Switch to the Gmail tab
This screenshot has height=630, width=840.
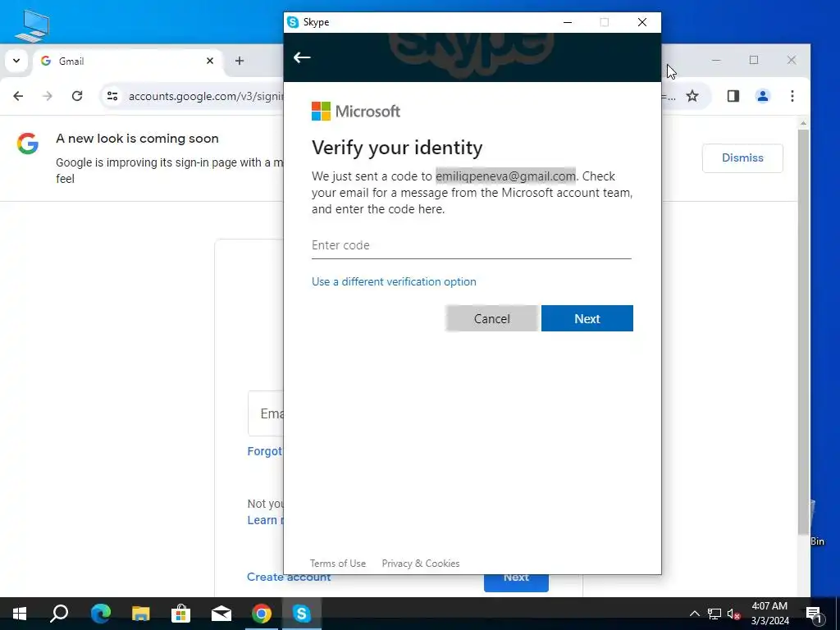[127, 61]
